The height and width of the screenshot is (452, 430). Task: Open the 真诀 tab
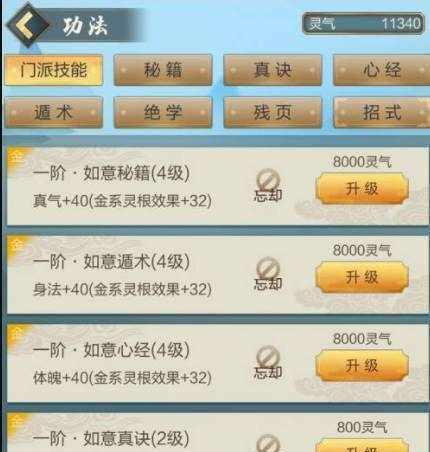tap(273, 70)
